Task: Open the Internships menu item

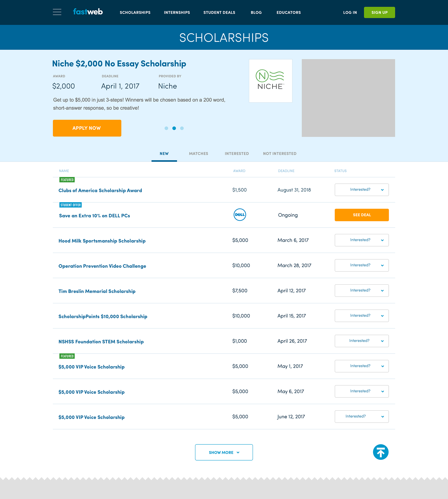Action: pos(177,13)
